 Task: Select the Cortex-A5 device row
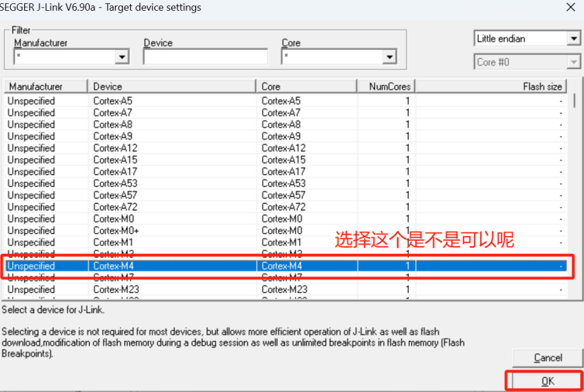tap(286, 101)
